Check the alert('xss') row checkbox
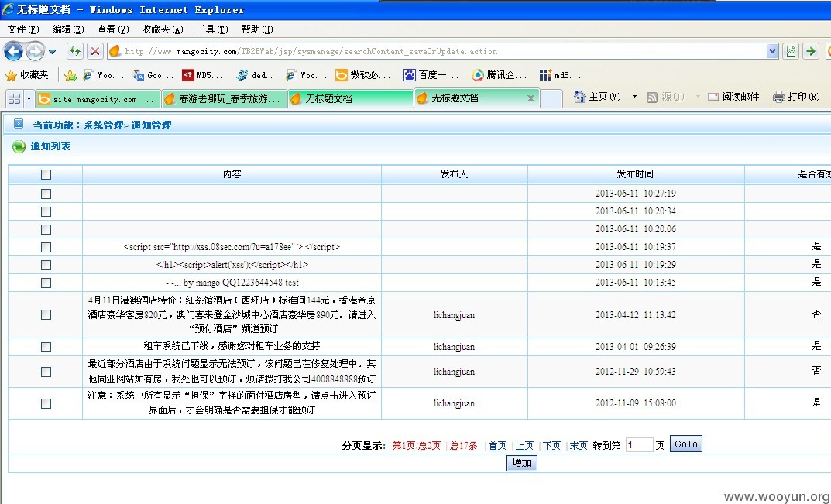The height and width of the screenshot is (504, 831). [x=46, y=265]
